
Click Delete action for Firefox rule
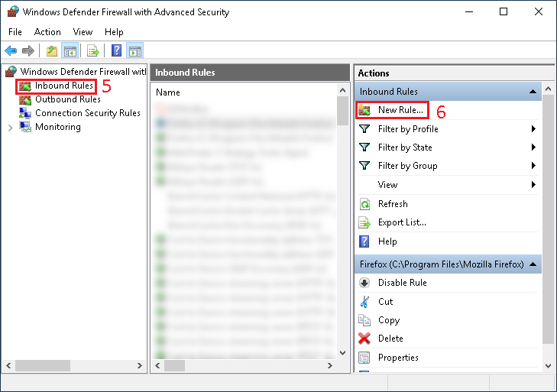pos(390,339)
